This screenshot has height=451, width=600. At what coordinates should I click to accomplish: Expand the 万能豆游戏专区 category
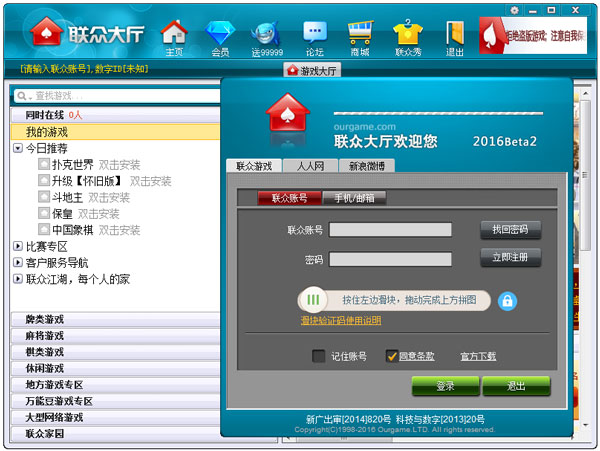coord(116,401)
